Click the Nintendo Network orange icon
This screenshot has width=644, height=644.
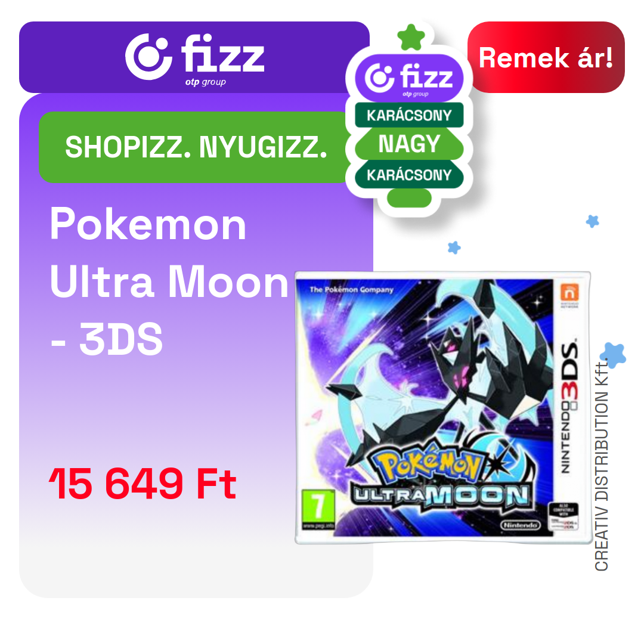[x=569, y=292]
